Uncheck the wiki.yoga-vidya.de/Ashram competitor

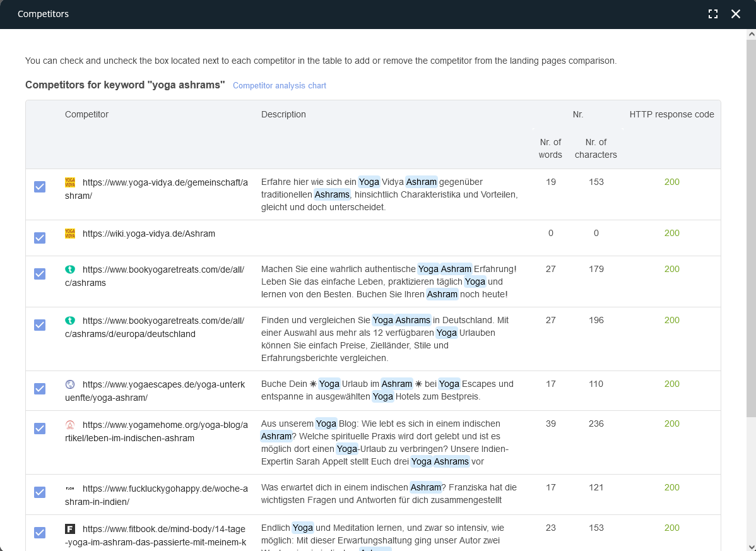tap(40, 238)
